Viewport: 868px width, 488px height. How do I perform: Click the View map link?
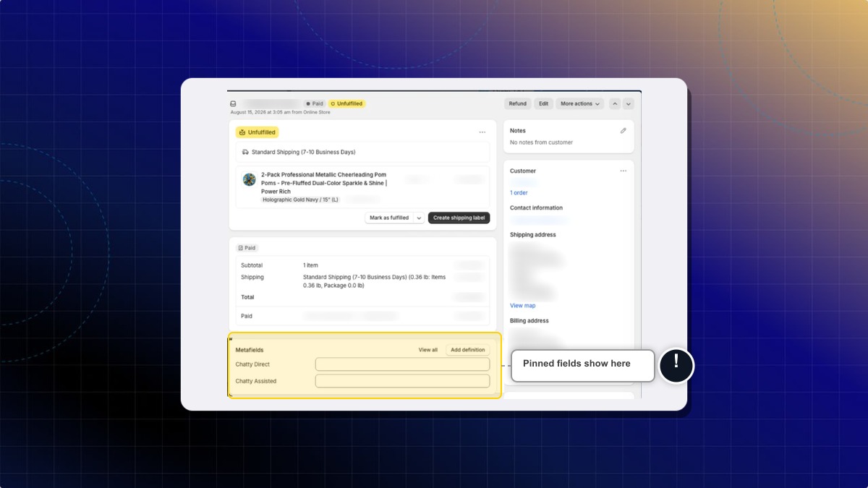point(523,306)
